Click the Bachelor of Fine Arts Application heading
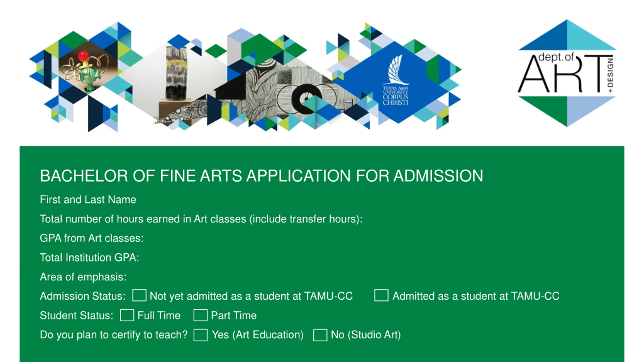This screenshot has height=362, width=644. [x=261, y=176]
